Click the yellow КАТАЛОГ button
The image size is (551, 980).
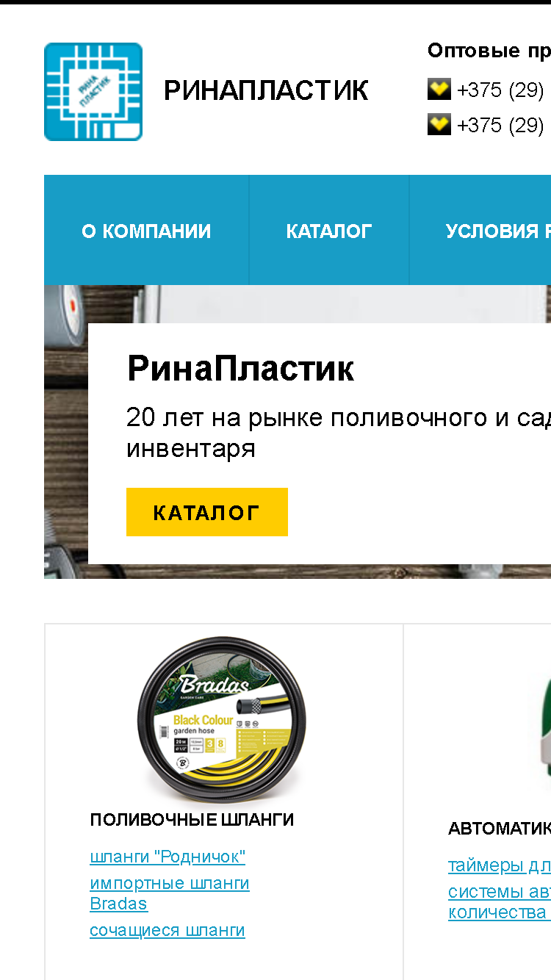point(207,512)
